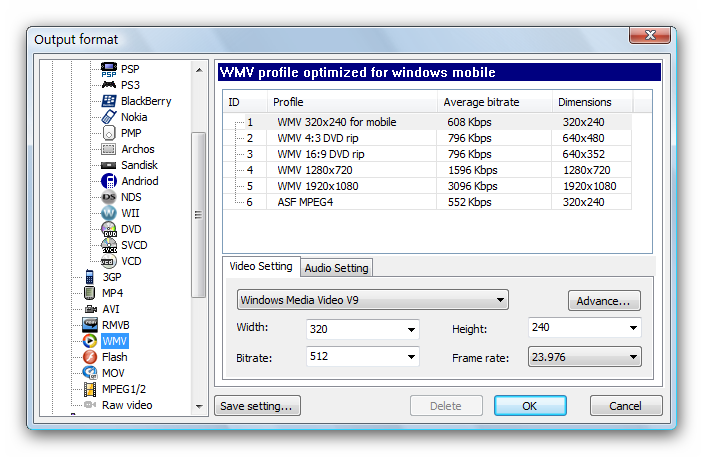Switch to the Audio Setting tab

[336, 268]
